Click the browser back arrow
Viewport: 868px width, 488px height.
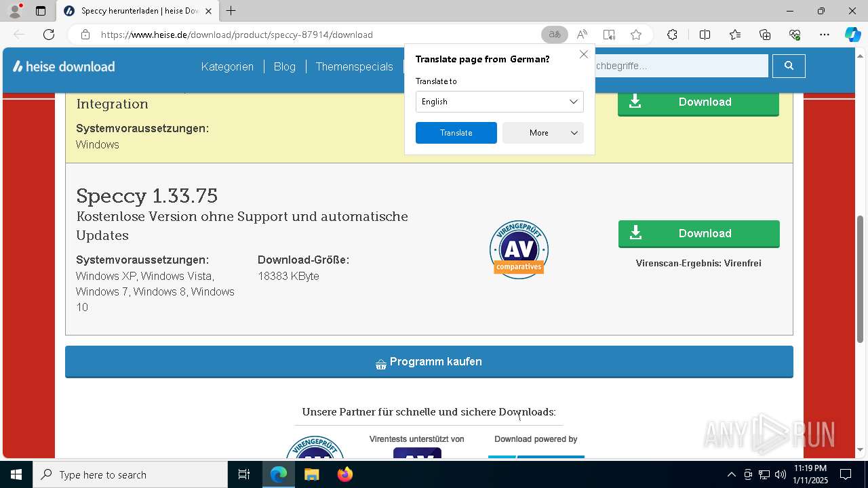coord(19,35)
